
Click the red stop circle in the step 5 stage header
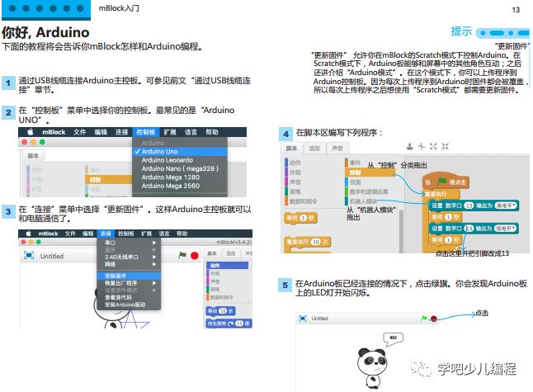point(434,319)
